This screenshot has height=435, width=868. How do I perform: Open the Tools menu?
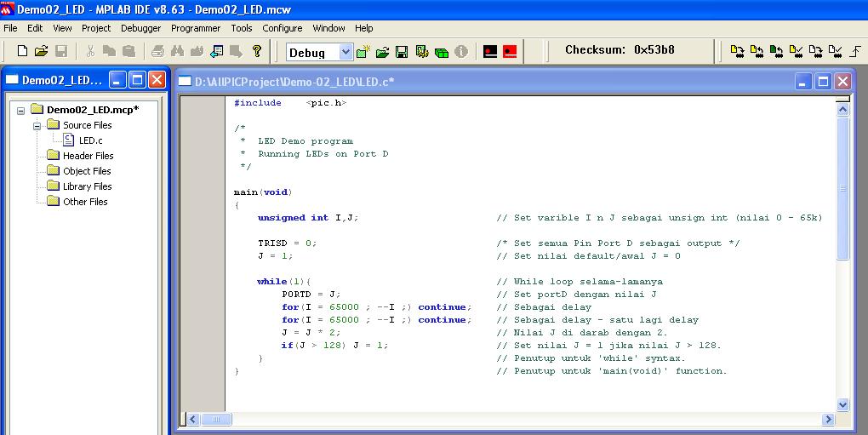[x=242, y=28]
